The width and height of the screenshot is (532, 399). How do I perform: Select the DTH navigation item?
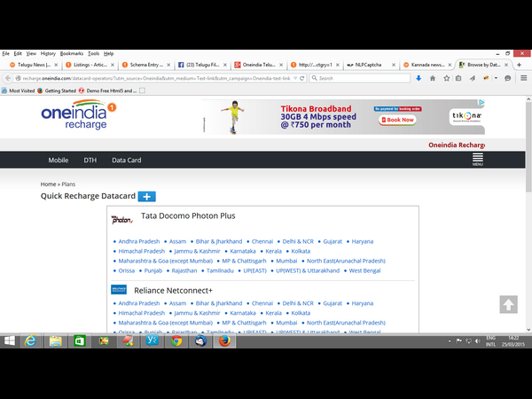pos(90,160)
